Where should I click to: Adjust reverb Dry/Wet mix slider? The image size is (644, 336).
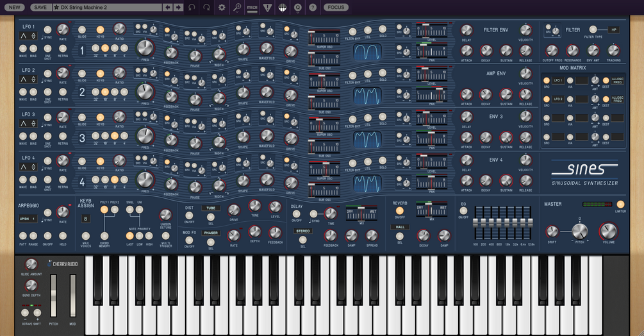pos(431,210)
